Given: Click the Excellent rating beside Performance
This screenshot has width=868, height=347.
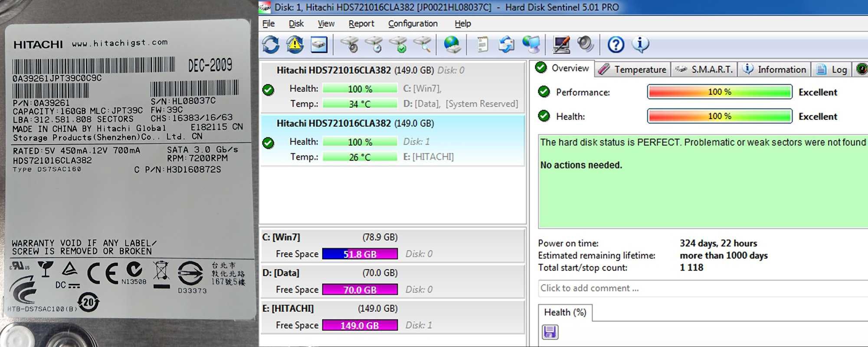Looking at the screenshot, I should point(818,92).
